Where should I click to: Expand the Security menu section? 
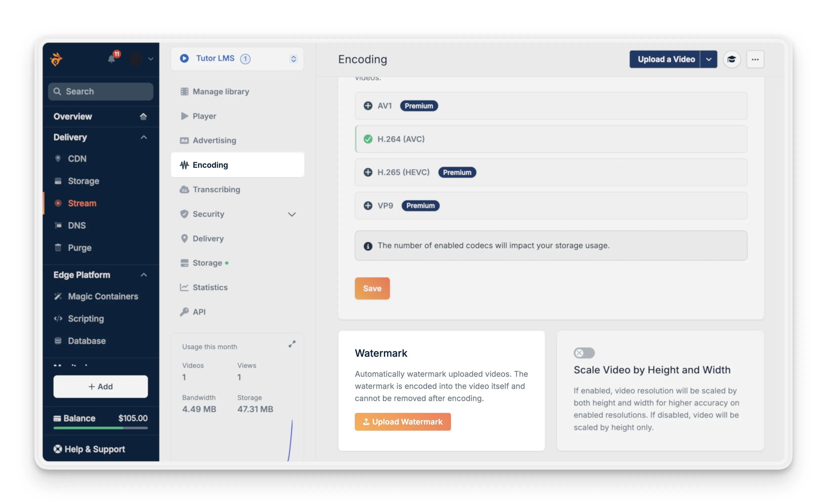[x=291, y=214]
